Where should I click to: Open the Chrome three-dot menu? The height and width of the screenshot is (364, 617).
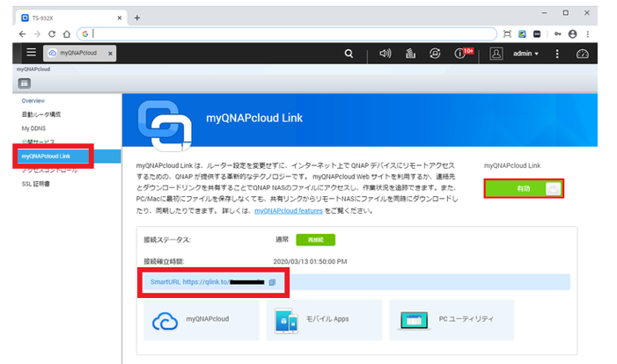[587, 34]
